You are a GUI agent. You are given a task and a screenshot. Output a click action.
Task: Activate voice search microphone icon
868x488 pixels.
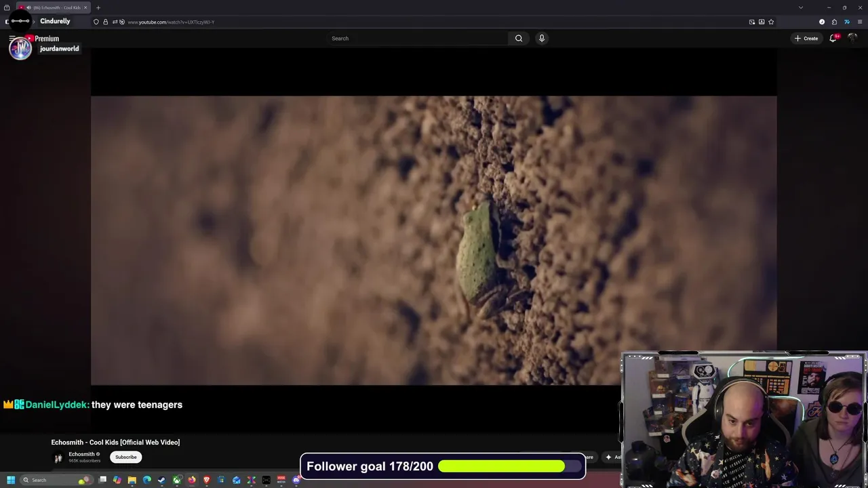[x=541, y=39]
